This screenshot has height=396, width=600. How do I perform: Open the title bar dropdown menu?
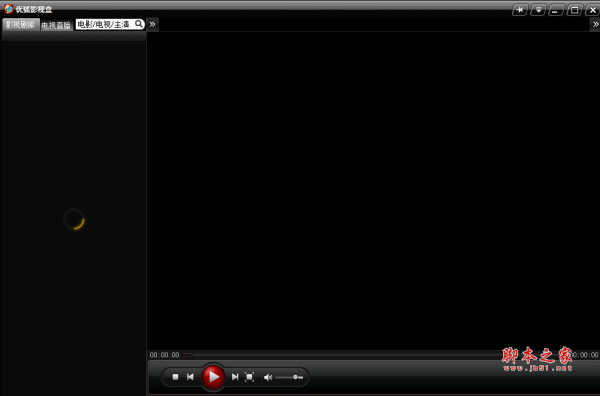(x=538, y=10)
